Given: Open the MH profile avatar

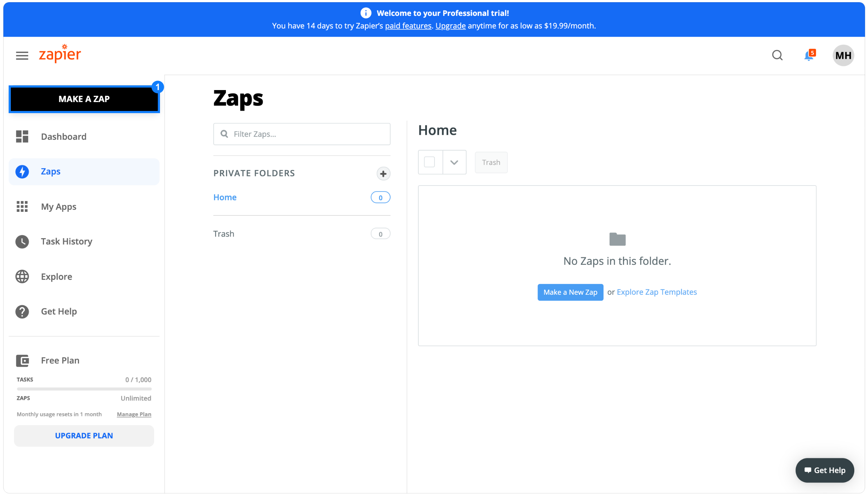Looking at the screenshot, I should point(843,55).
